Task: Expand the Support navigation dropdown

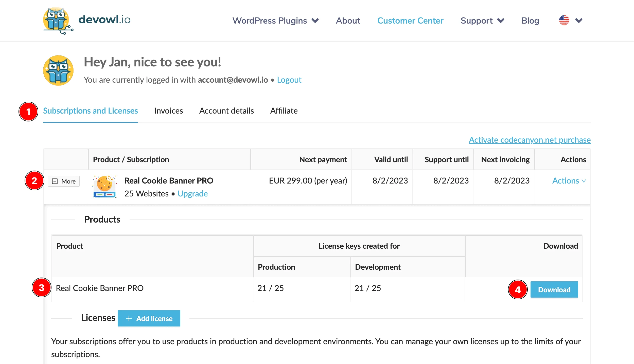Action: (482, 21)
